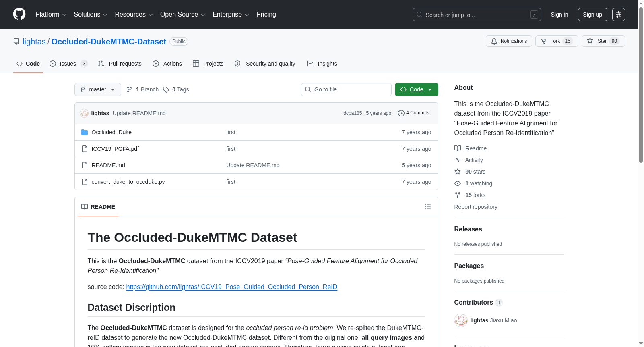Open the Solutions navigation menu
The height and width of the screenshot is (347, 644).
(x=91, y=15)
